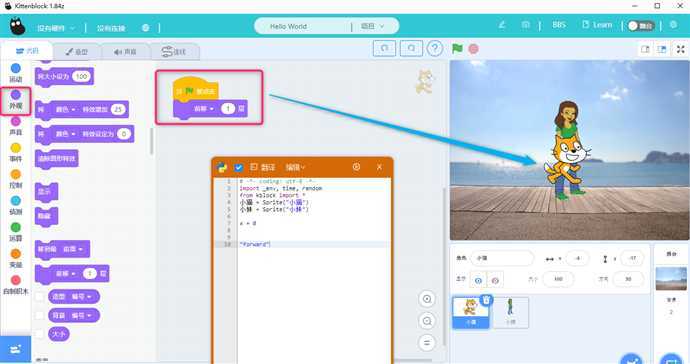Open the project dropdown menu in header
The width and height of the screenshot is (690, 364).
(x=373, y=26)
